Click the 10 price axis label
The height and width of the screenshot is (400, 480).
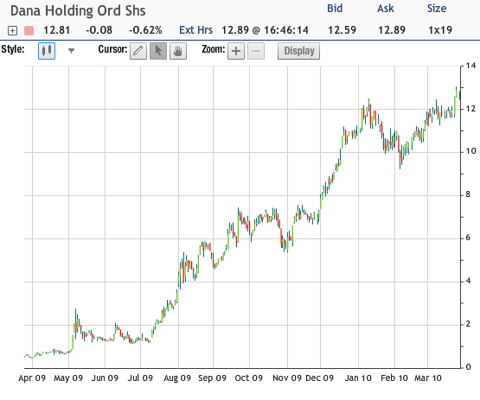[x=471, y=152]
